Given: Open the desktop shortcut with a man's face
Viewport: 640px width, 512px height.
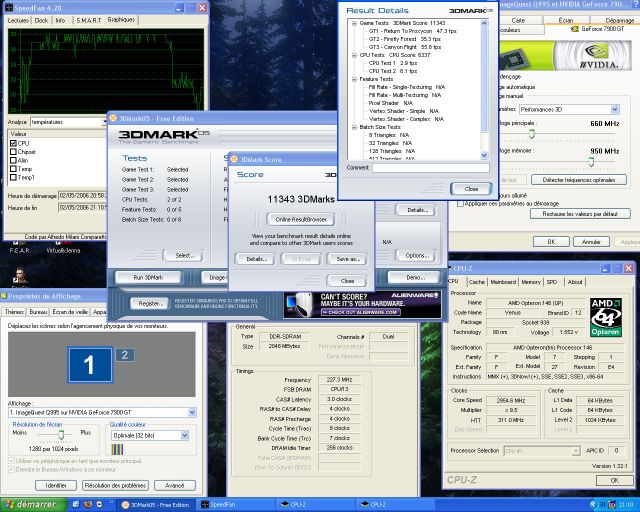Looking at the screenshot, I should coord(20,275).
